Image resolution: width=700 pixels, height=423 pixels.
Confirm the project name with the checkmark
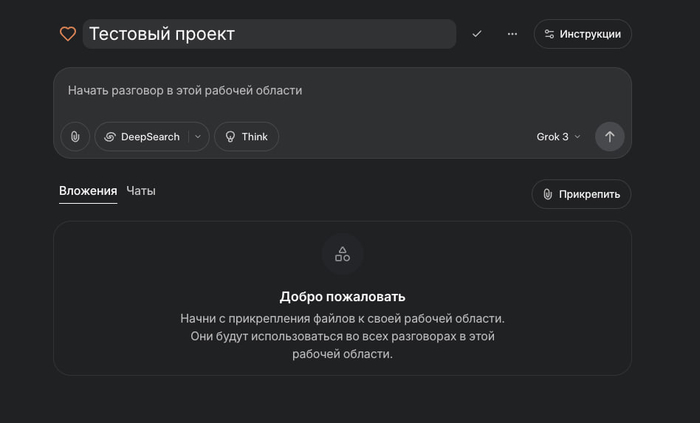pyautogui.click(x=477, y=34)
